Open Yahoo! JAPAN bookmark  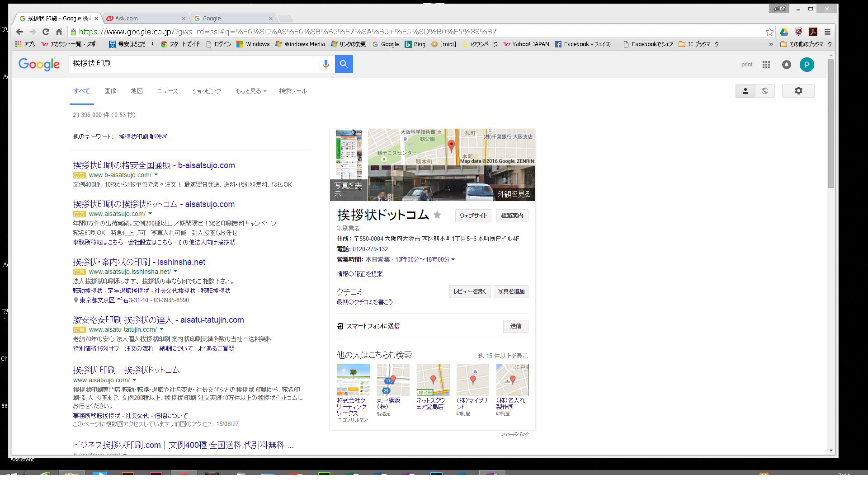tap(526, 44)
